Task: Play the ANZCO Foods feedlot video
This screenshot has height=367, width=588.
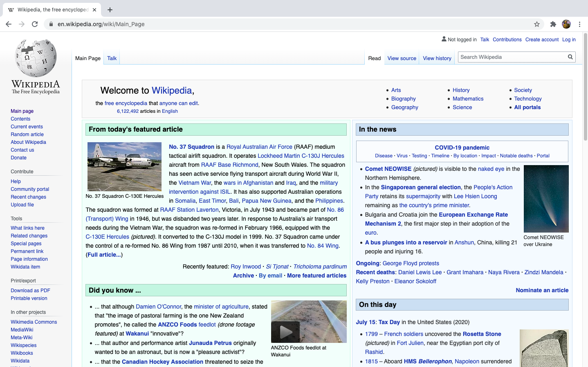Action: (285, 332)
